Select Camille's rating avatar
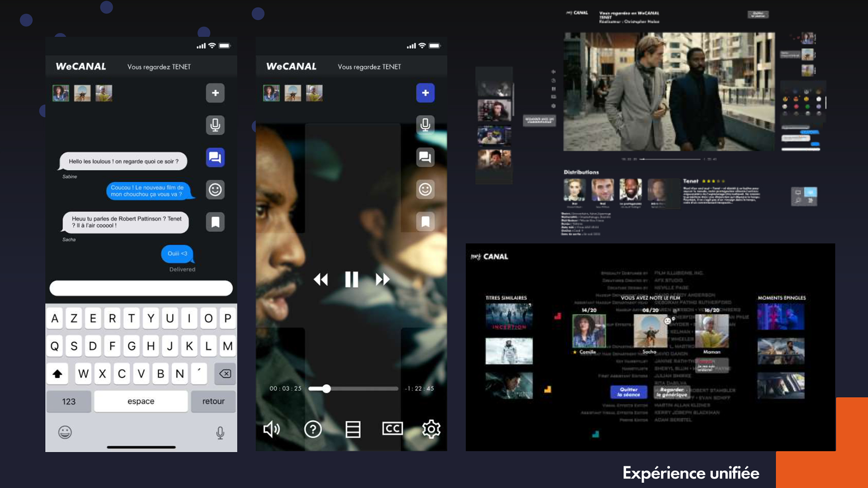 pos(589,331)
